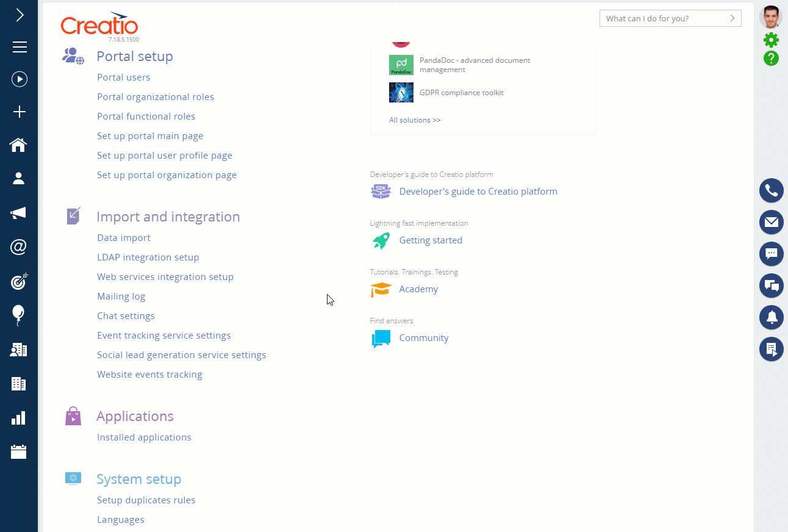
Task: Open the phone calls panel button
Action: point(772,190)
